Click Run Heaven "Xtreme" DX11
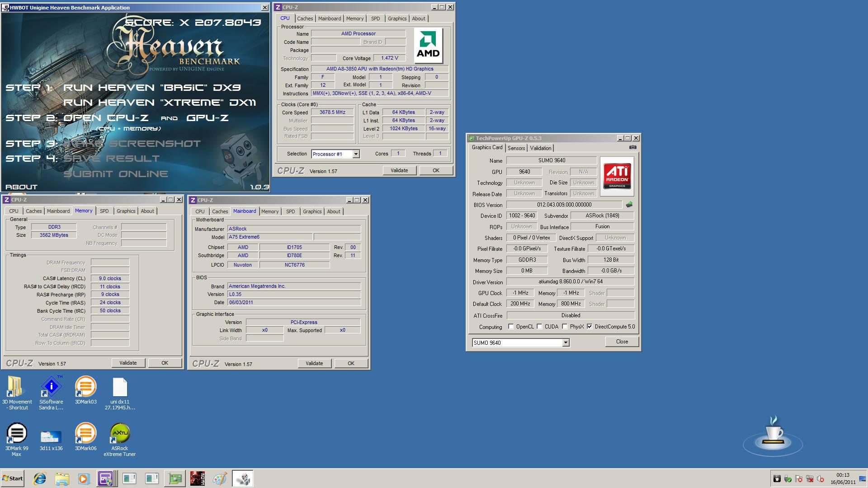 160,103
